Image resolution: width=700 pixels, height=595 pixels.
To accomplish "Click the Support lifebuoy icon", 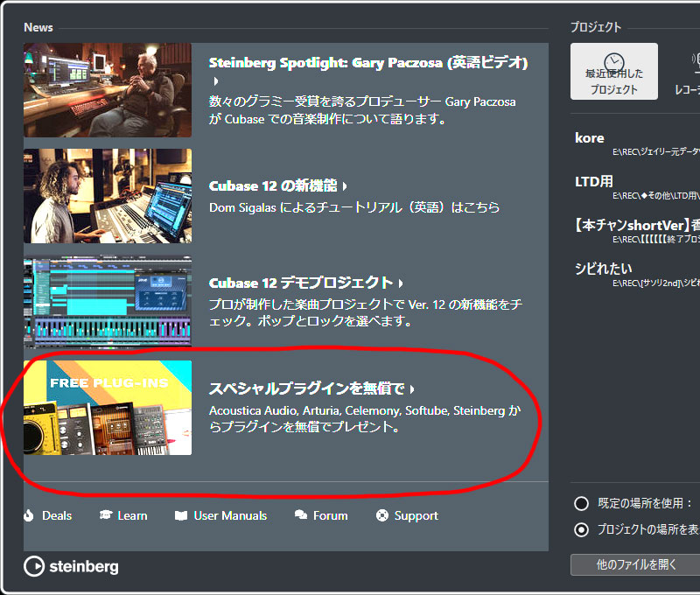I will [x=382, y=515].
